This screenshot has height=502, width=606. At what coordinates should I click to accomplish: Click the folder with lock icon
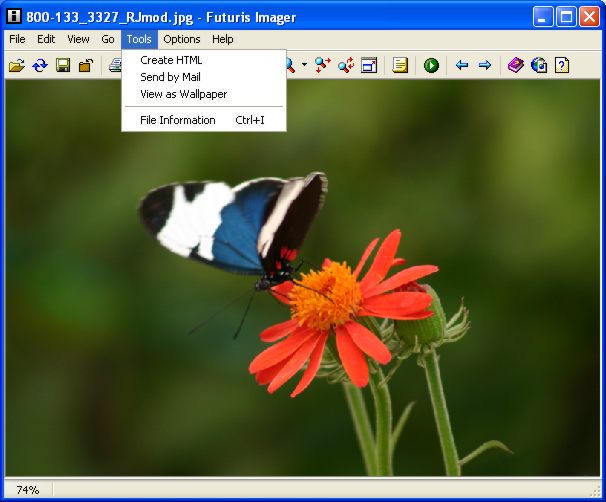tap(86, 65)
